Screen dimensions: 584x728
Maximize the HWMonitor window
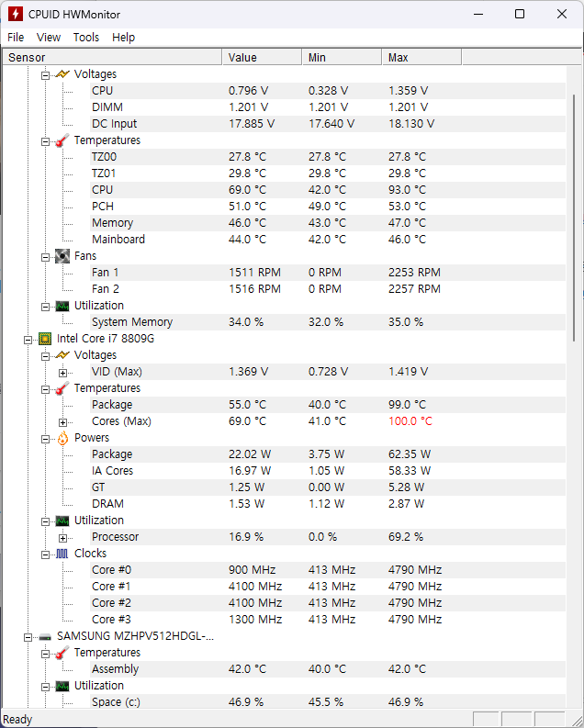(x=520, y=14)
